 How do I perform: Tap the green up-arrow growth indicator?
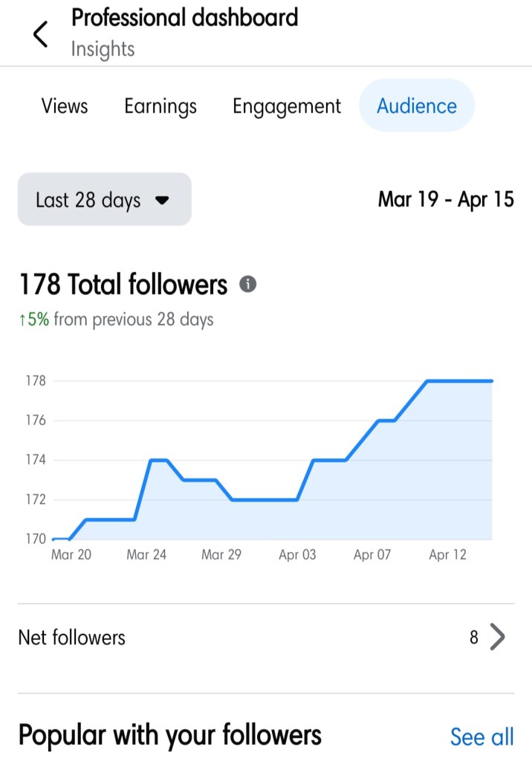coord(22,320)
